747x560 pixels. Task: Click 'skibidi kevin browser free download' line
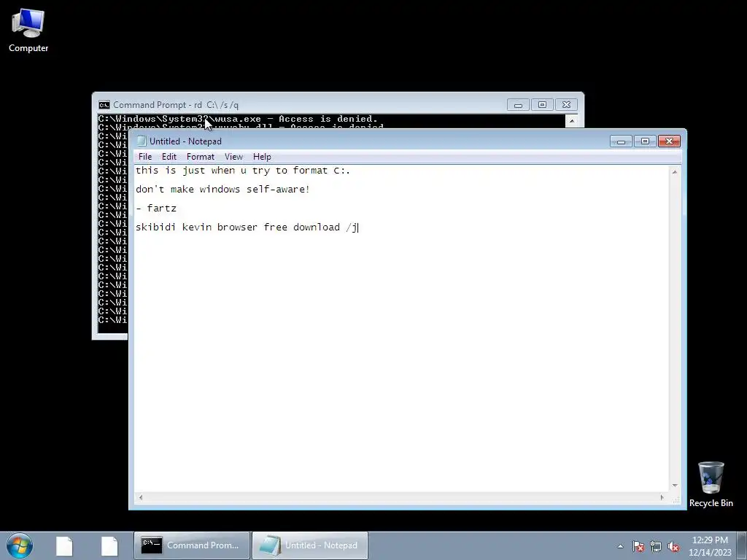247,227
